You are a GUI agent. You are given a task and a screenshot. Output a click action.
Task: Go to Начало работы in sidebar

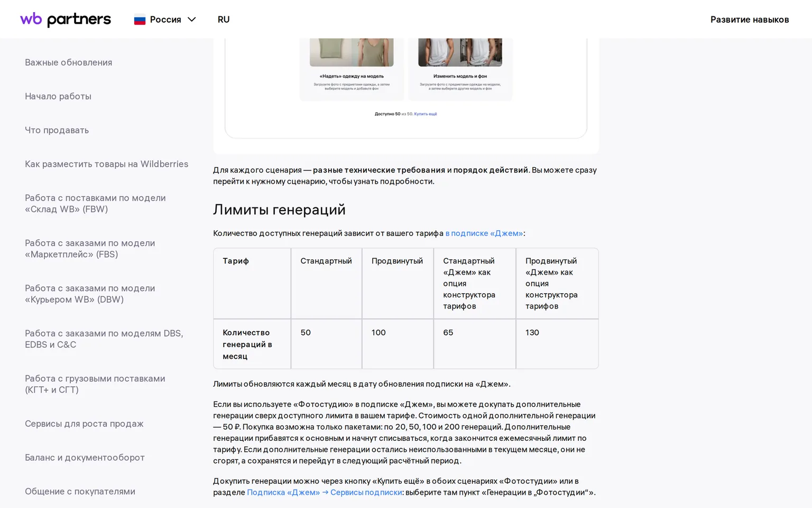tap(58, 96)
